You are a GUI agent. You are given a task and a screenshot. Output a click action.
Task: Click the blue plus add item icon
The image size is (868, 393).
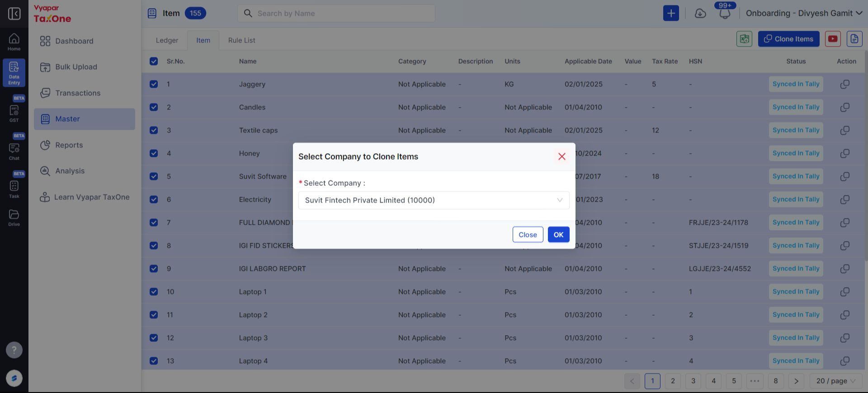[x=671, y=13]
